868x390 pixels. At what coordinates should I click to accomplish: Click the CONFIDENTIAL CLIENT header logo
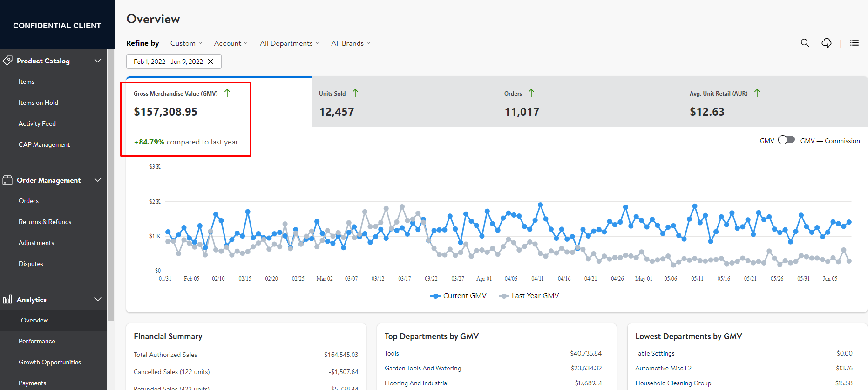click(57, 26)
